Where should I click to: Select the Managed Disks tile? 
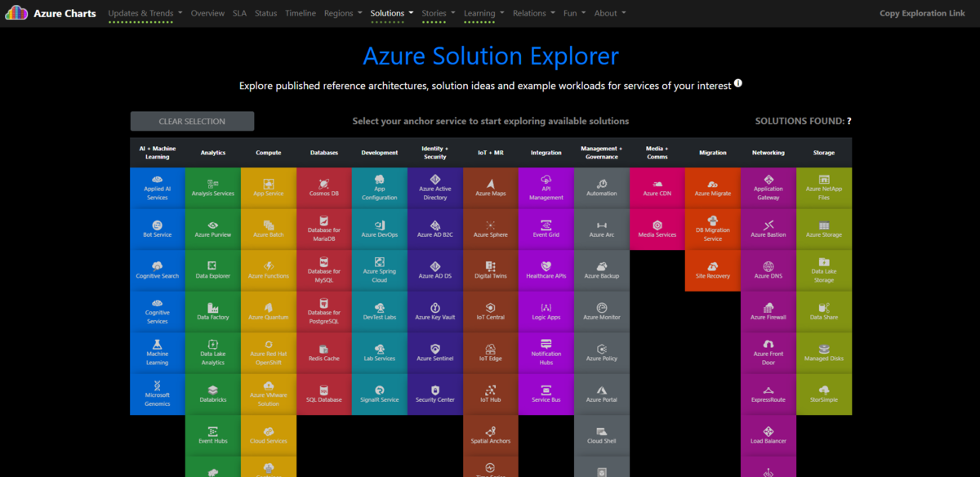[824, 353]
